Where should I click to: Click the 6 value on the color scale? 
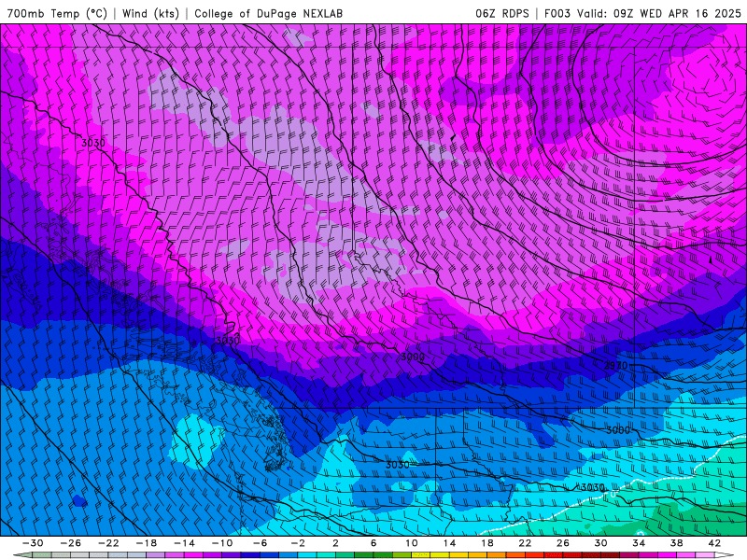coord(373,543)
